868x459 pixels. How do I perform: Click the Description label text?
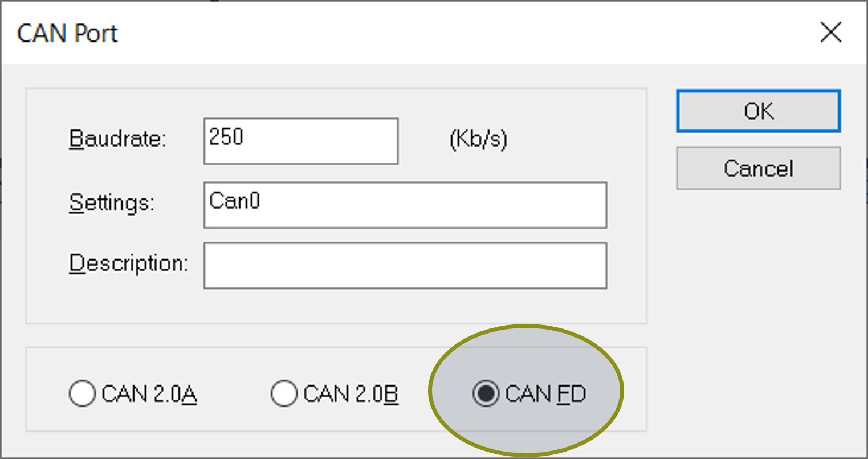pyautogui.click(x=128, y=263)
